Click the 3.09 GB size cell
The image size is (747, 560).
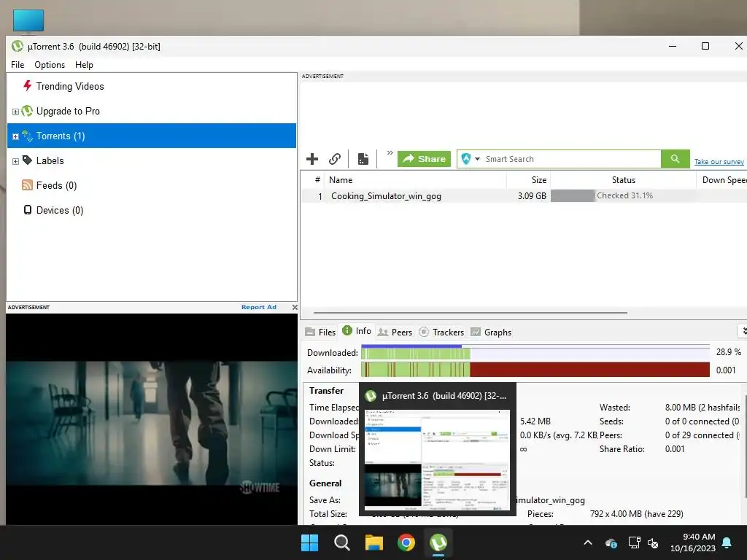(532, 195)
